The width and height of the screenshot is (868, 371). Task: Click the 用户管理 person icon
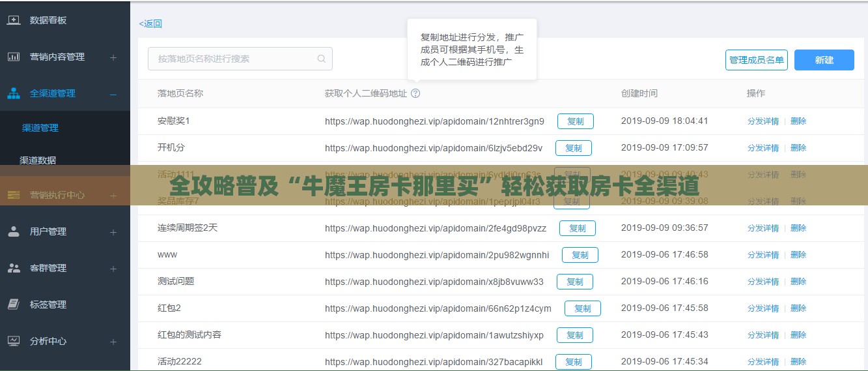coord(14,231)
